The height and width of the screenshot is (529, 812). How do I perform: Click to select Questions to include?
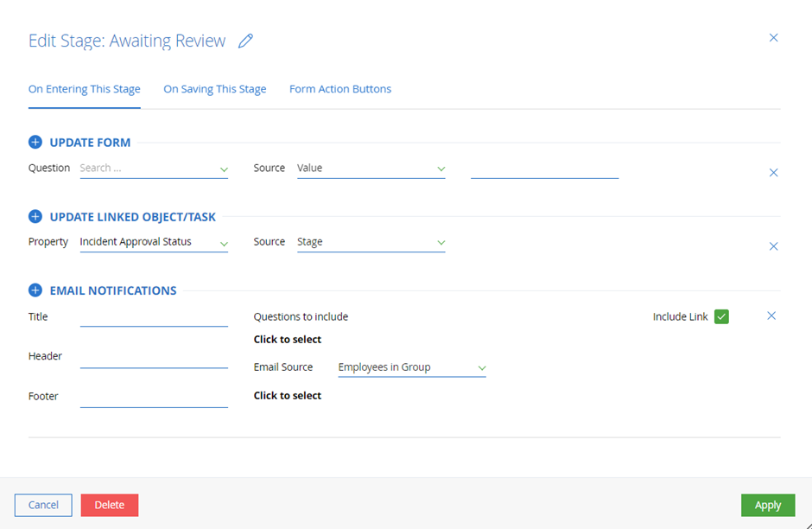click(288, 340)
